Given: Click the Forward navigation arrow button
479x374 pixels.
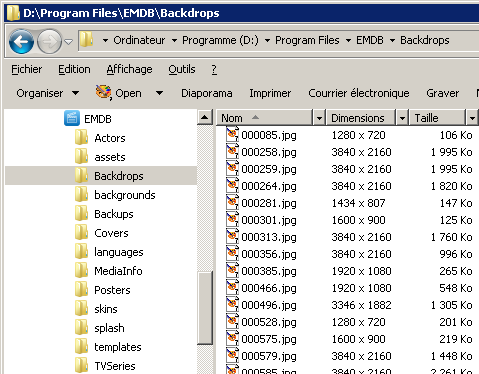Looking at the screenshot, I should point(49,42).
